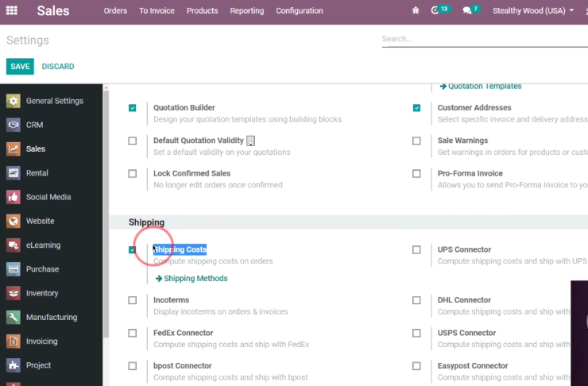
Task: Click the Purchase card icon
Action: coord(14,269)
